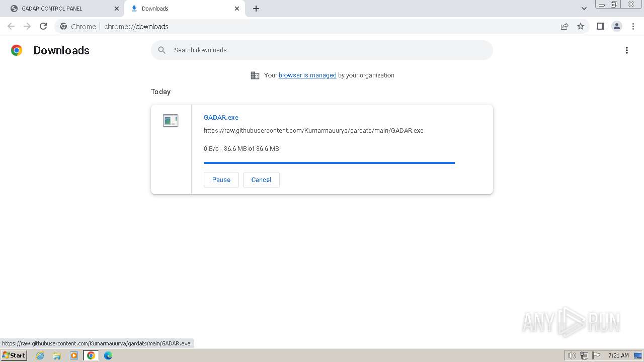
Task: Click the download progress bar
Action: tap(329, 163)
